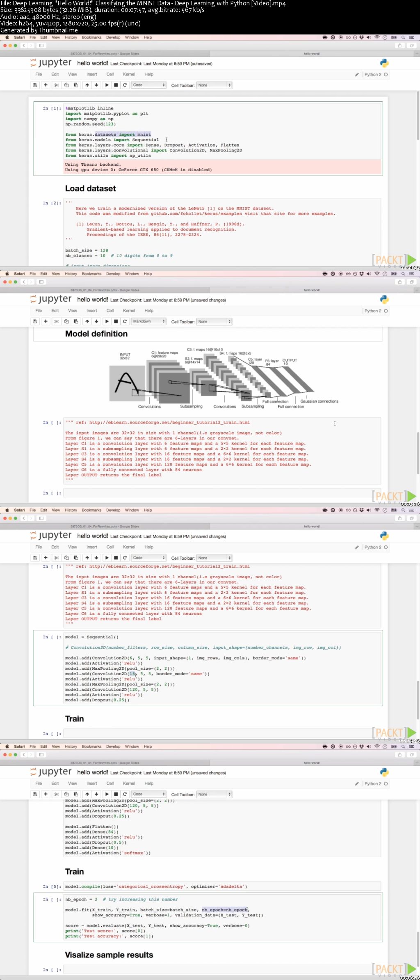Click the pencil edit icon, Load dataset frame
This screenshot has height=980, width=420.
pos(357,75)
